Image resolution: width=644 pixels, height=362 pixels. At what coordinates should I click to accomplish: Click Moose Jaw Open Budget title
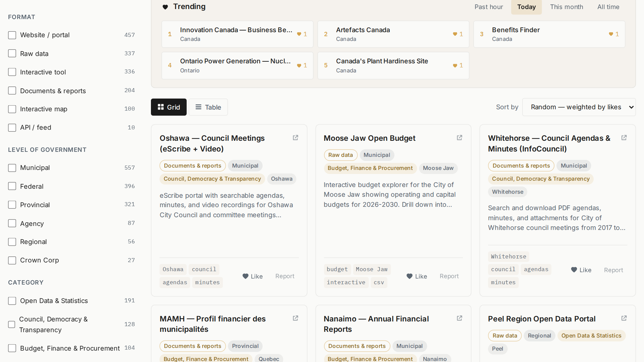click(369, 138)
